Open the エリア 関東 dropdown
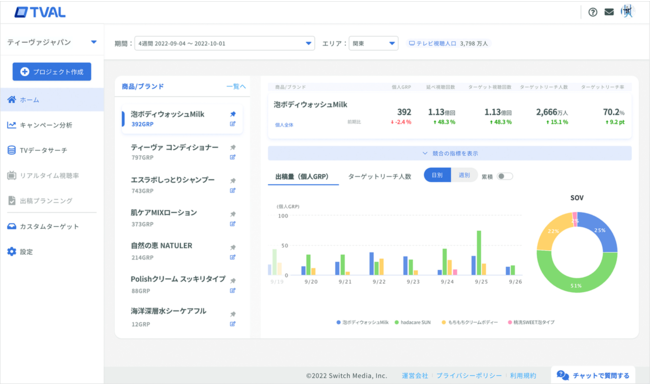The image size is (650, 384). [x=374, y=43]
